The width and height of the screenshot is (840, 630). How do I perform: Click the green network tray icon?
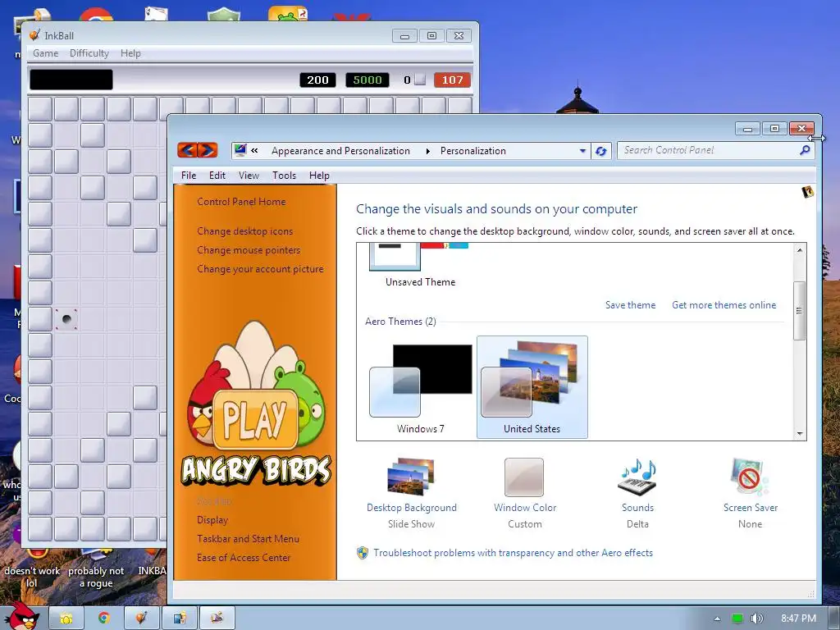click(x=737, y=619)
